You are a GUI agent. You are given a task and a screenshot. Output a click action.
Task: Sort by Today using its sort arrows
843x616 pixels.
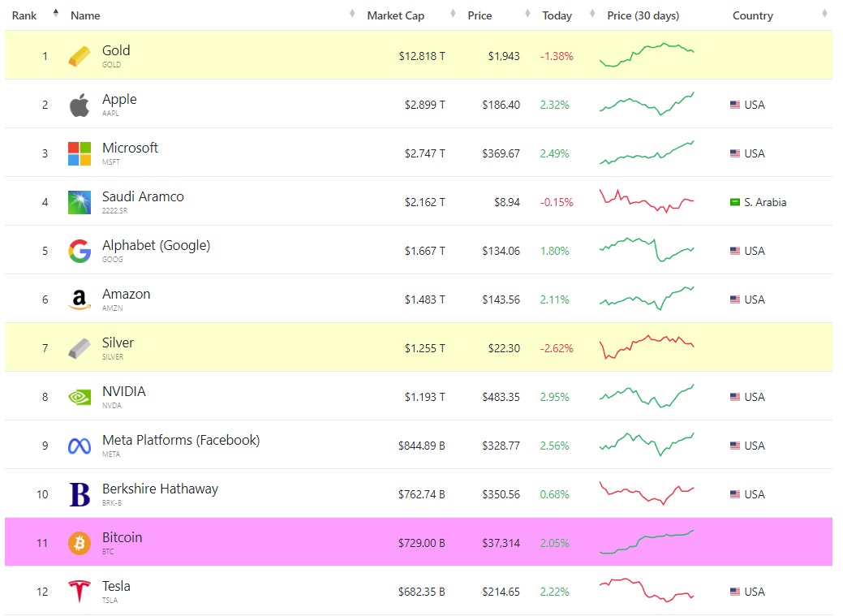coord(592,14)
